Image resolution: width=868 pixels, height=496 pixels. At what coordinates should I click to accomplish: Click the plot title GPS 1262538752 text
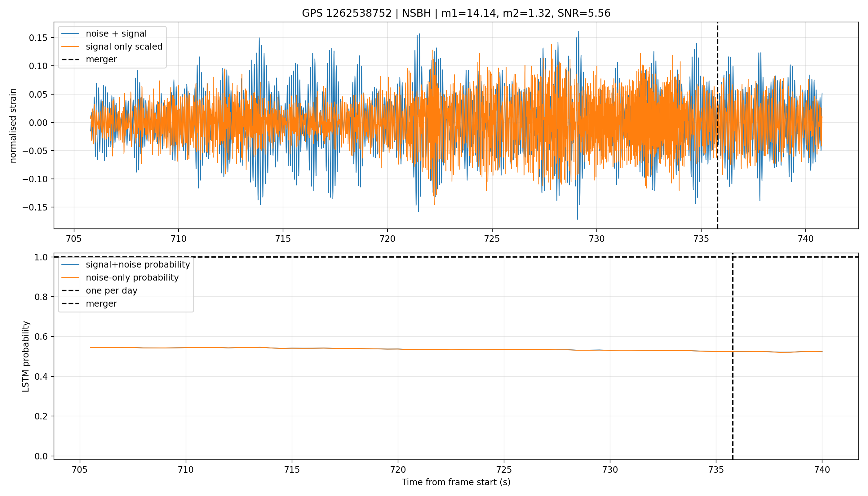coord(347,13)
